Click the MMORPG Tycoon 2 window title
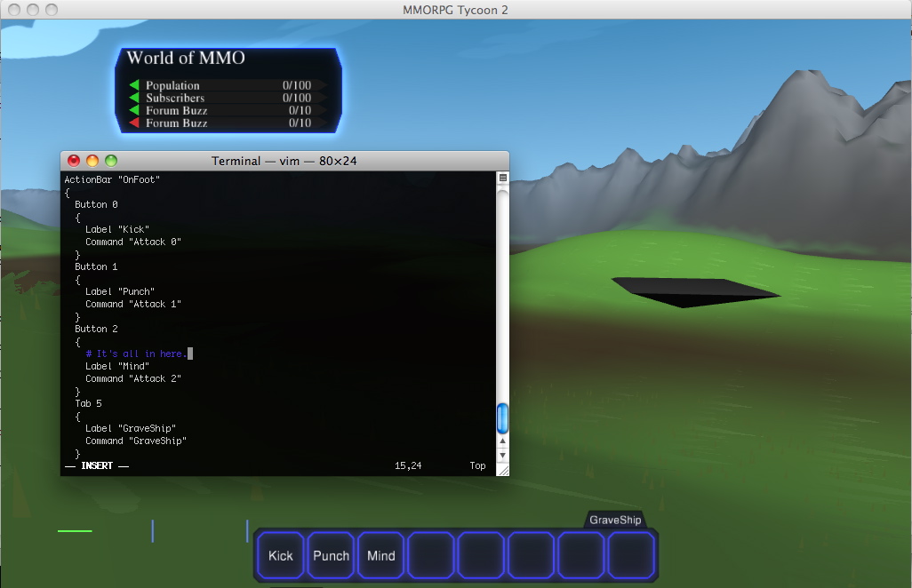 [x=455, y=10]
